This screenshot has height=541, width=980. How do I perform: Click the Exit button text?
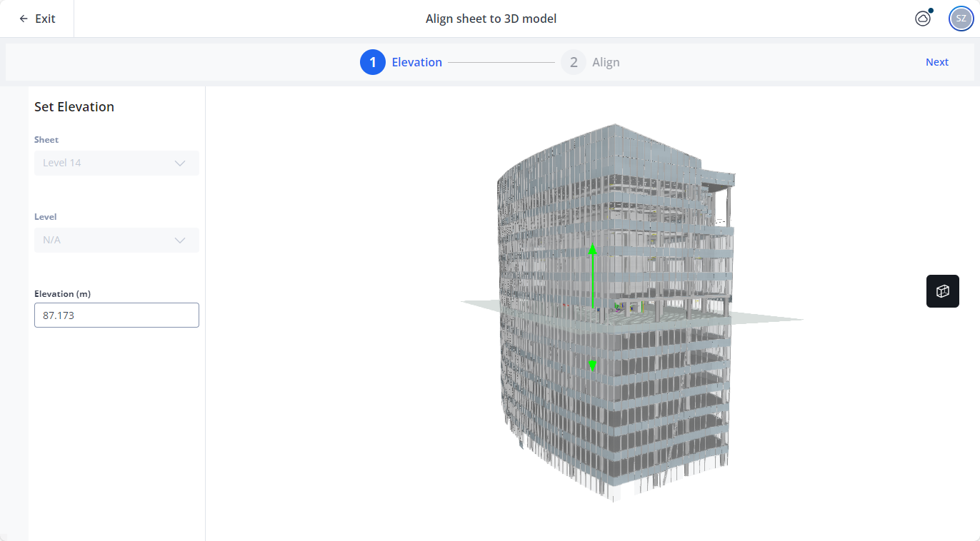coord(45,19)
